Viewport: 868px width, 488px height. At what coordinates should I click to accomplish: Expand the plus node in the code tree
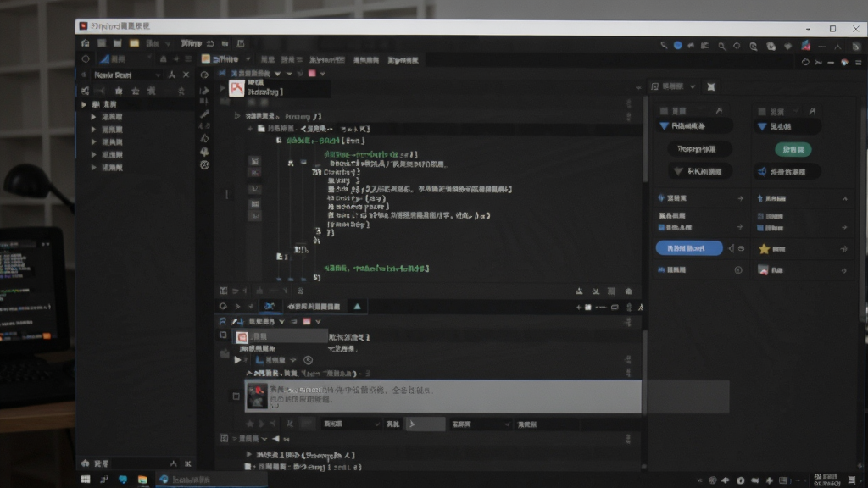click(250, 129)
